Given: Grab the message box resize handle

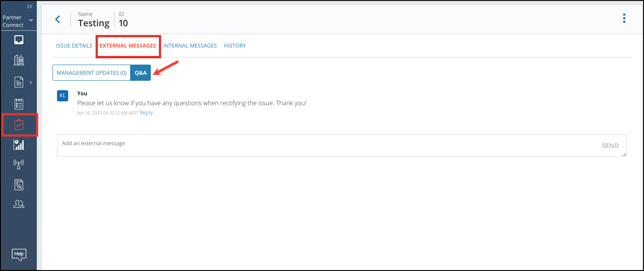Looking at the screenshot, I should tap(624, 154).
